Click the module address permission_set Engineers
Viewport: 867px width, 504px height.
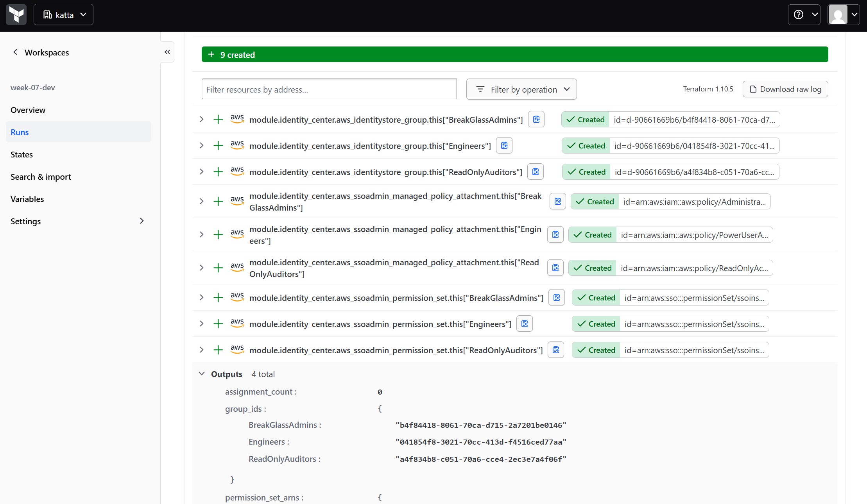pyautogui.click(x=380, y=324)
